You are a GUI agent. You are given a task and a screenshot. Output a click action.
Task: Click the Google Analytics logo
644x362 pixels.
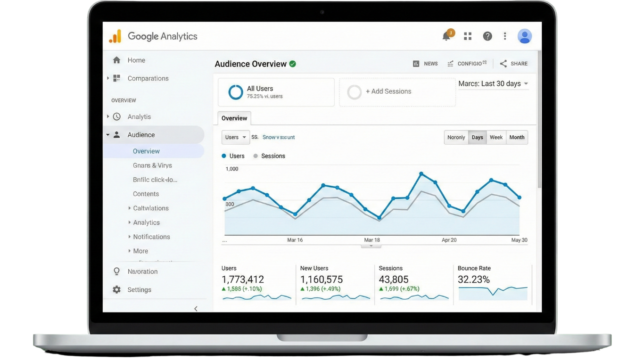pos(153,36)
